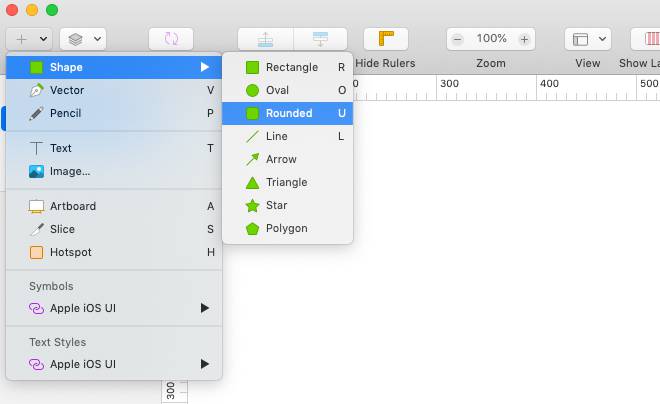Select Artboard from Insert menu
This screenshot has width=660, height=404.
click(x=73, y=206)
